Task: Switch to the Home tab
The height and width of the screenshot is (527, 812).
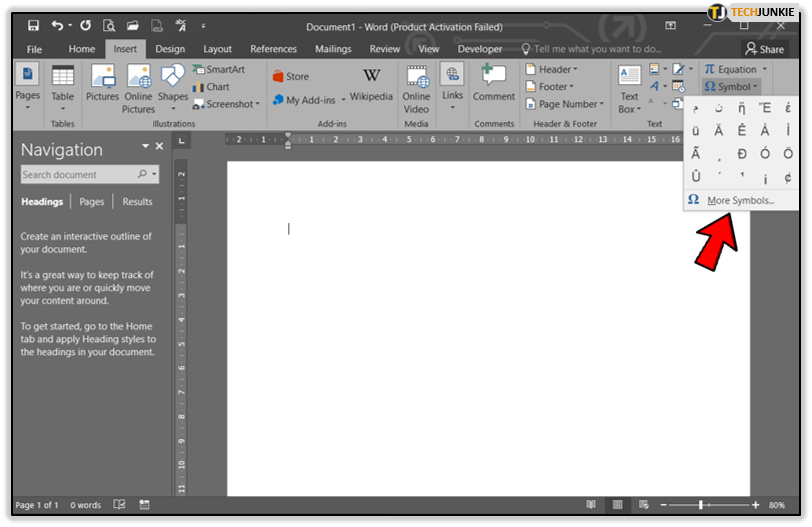Action: (x=82, y=49)
